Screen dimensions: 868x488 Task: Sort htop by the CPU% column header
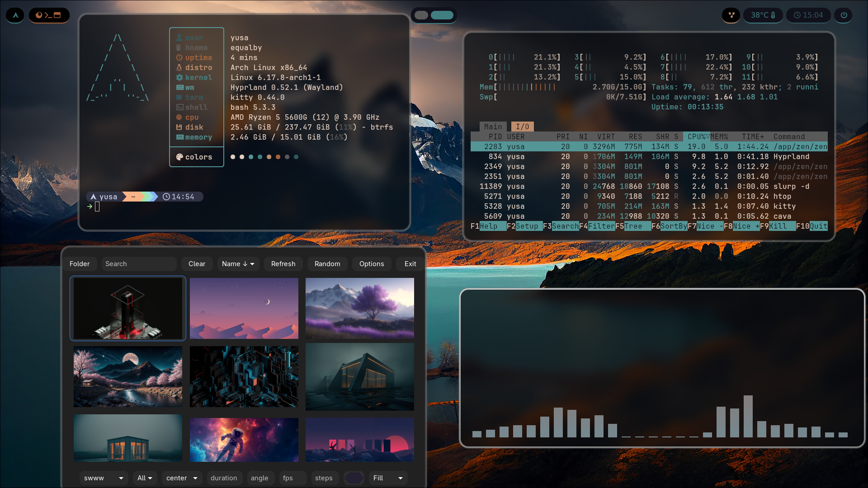696,136
